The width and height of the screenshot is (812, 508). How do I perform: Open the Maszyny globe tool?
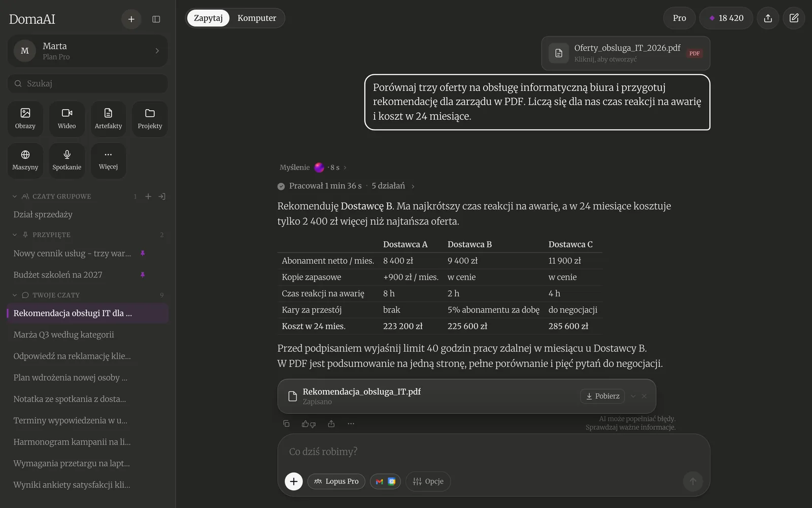click(25, 161)
